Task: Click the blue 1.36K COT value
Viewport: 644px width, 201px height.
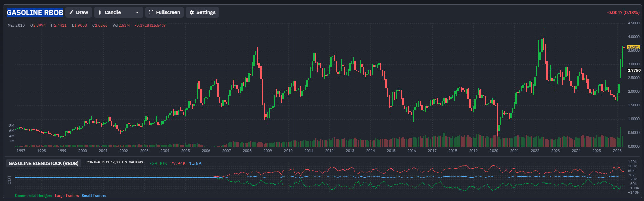Action: click(x=195, y=163)
